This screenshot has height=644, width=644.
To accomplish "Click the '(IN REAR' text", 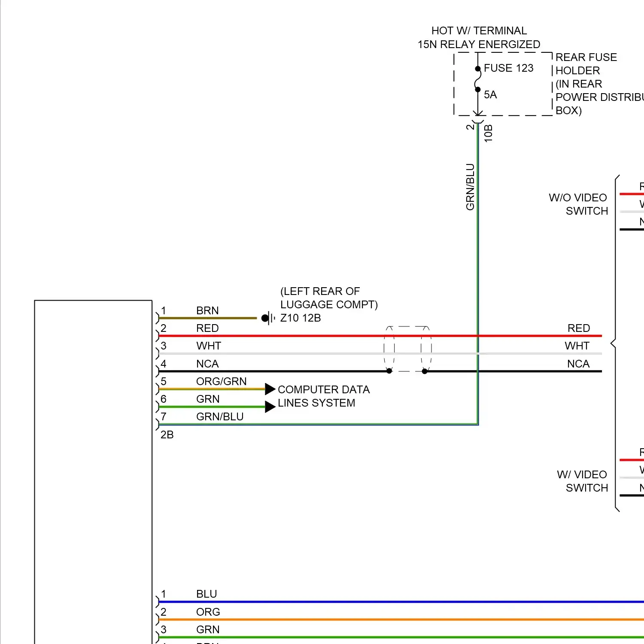I will 579,84.
